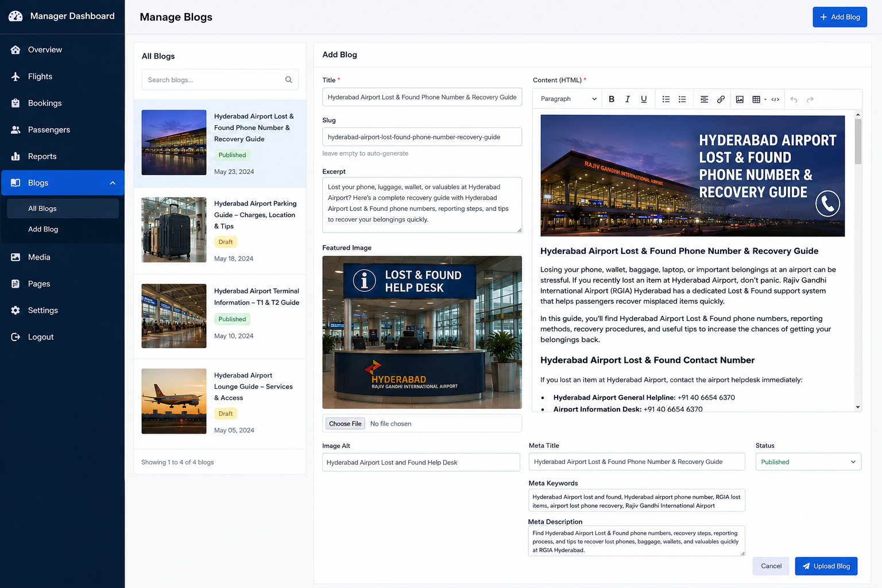This screenshot has height=588, width=882.
Task: Click into the Slug input field
Action: coord(422,137)
